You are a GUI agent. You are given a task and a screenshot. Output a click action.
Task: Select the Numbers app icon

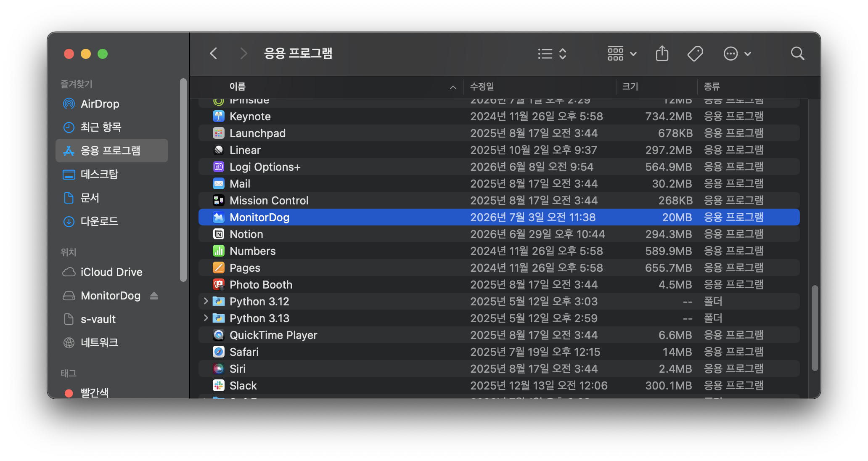tap(219, 251)
